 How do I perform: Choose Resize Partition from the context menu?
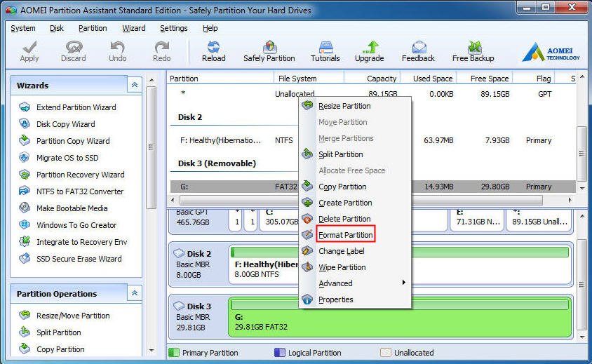355,106
